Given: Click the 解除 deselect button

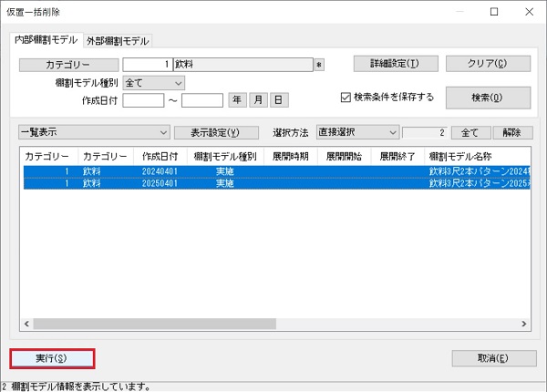Looking at the screenshot, I should [511, 132].
